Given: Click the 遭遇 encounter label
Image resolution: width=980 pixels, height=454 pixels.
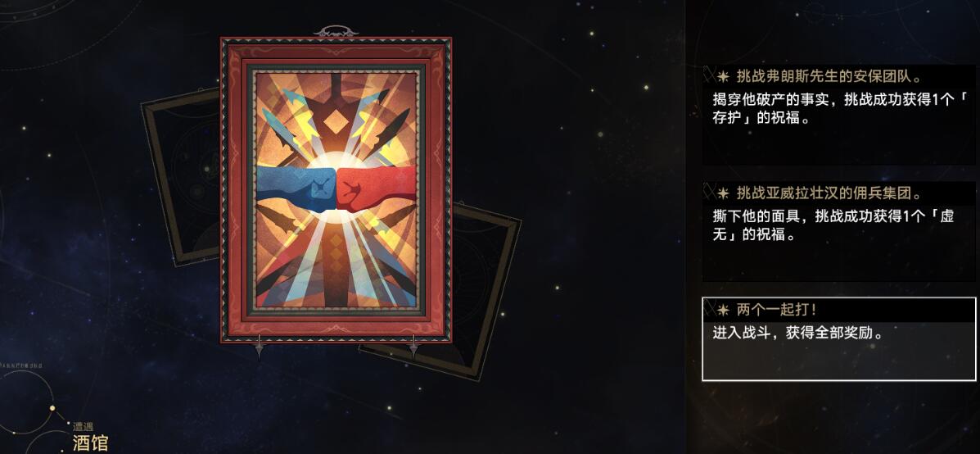Looking at the screenshot, I should pyautogui.click(x=83, y=427).
